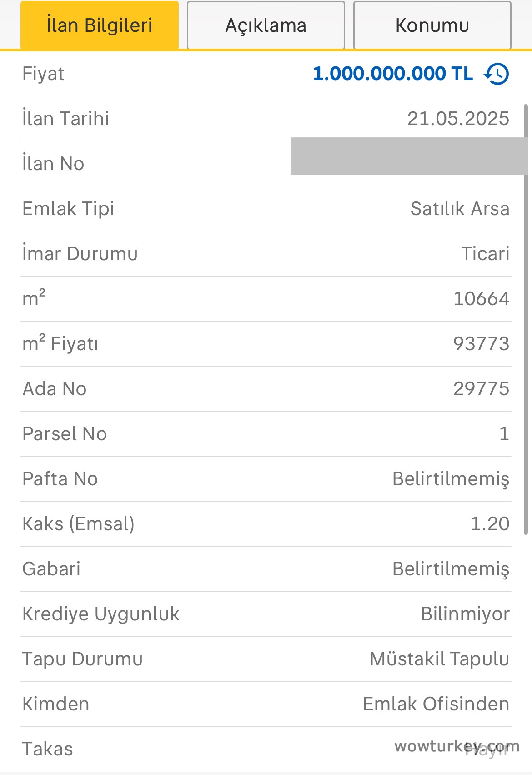Click the m² Fiyatı value 93773
Viewport: 532px width, 775px height.
pos(481,344)
